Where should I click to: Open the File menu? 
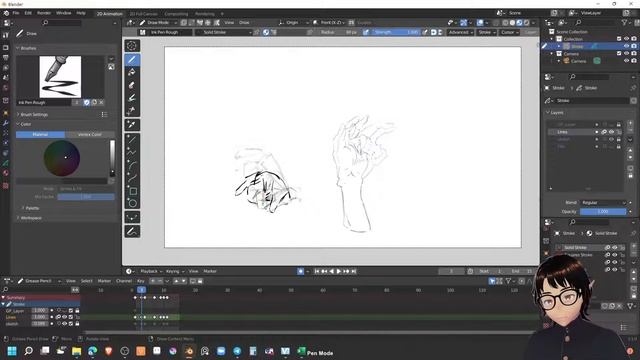(16, 13)
